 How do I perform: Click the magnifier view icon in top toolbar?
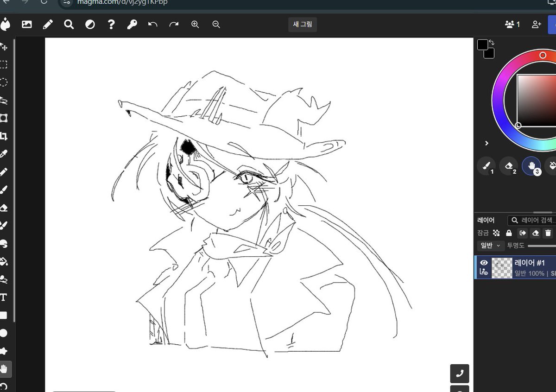[x=69, y=25]
